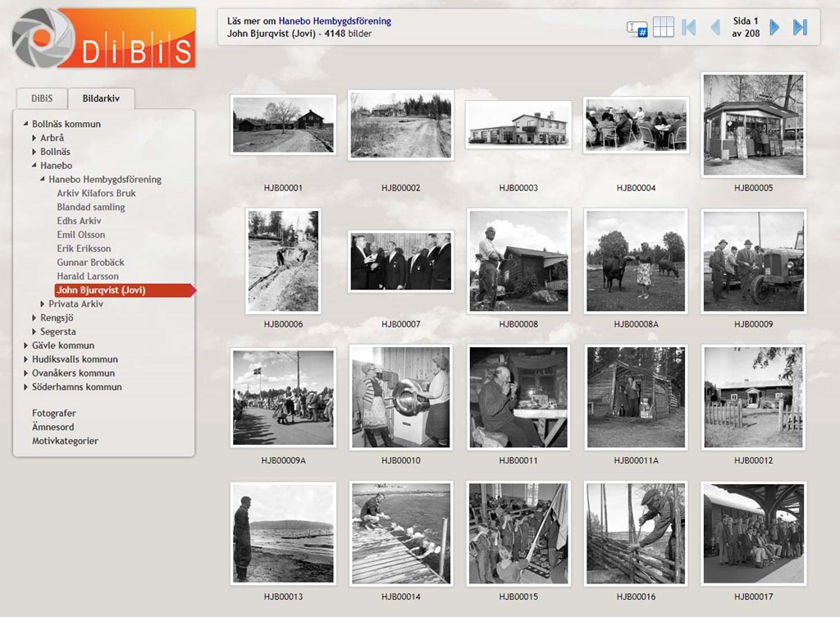Collapse the Hanebo Hembygdsförening node arrow
The width and height of the screenshot is (840, 617).
click(43, 180)
